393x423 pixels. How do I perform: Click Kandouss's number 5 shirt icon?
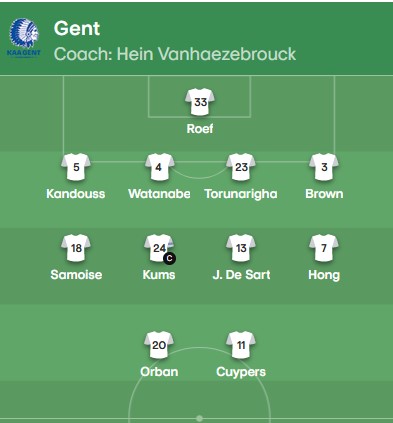point(76,167)
